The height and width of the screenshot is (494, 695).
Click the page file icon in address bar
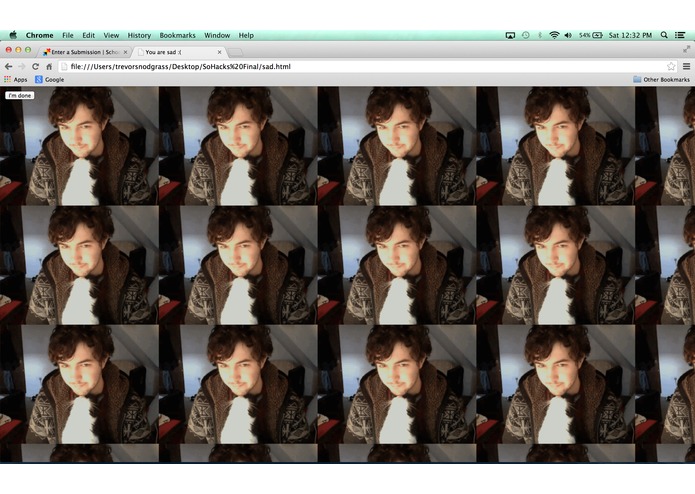click(64, 66)
